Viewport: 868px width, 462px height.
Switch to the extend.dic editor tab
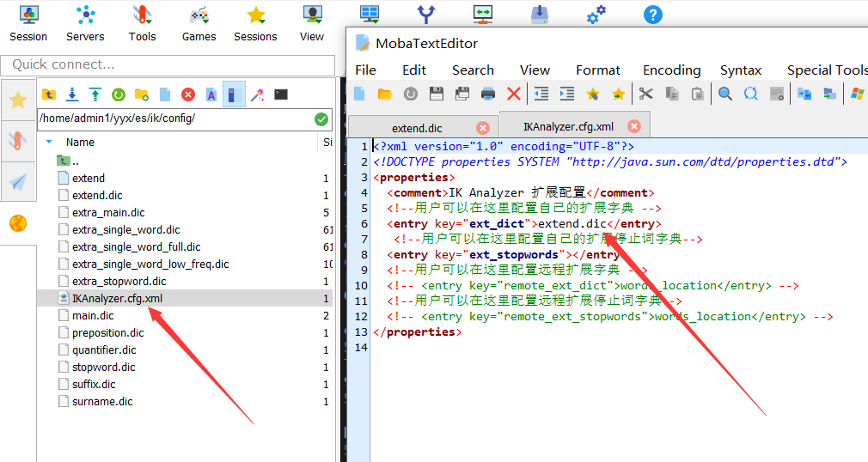coord(417,128)
